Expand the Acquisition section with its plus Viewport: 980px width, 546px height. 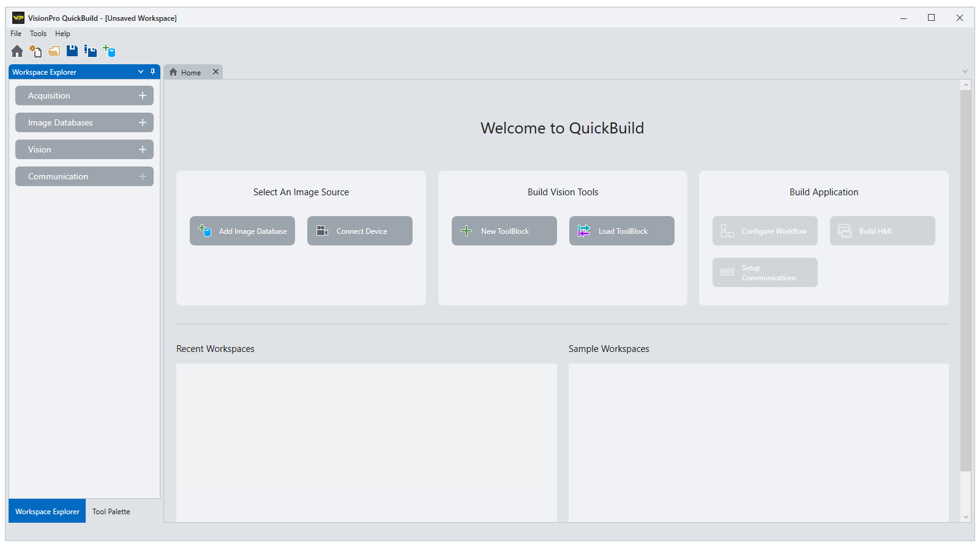143,95
